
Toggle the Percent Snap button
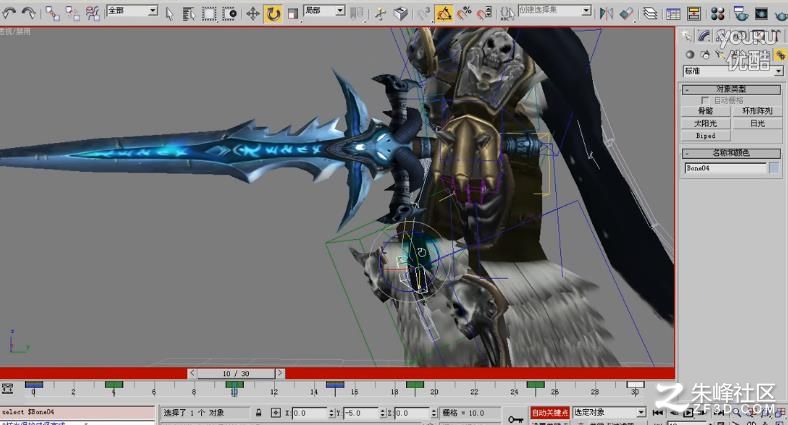pos(464,14)
